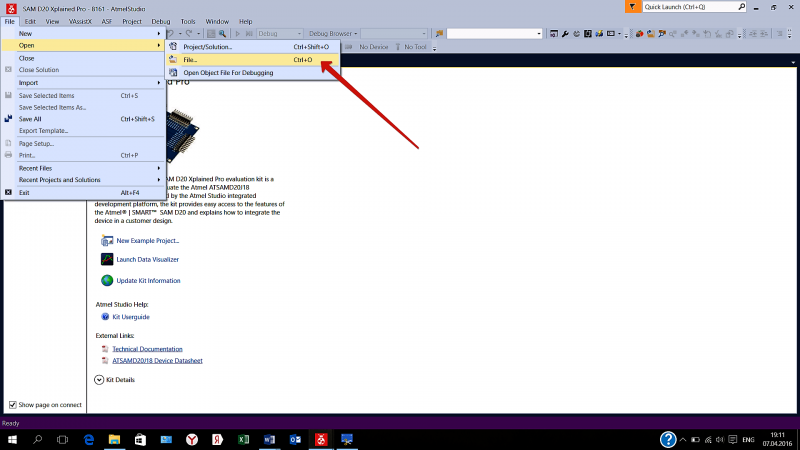The image size is (800, 450).
Task: Choose Project/Solution... in the Open submenu
Action: point(253,46)
